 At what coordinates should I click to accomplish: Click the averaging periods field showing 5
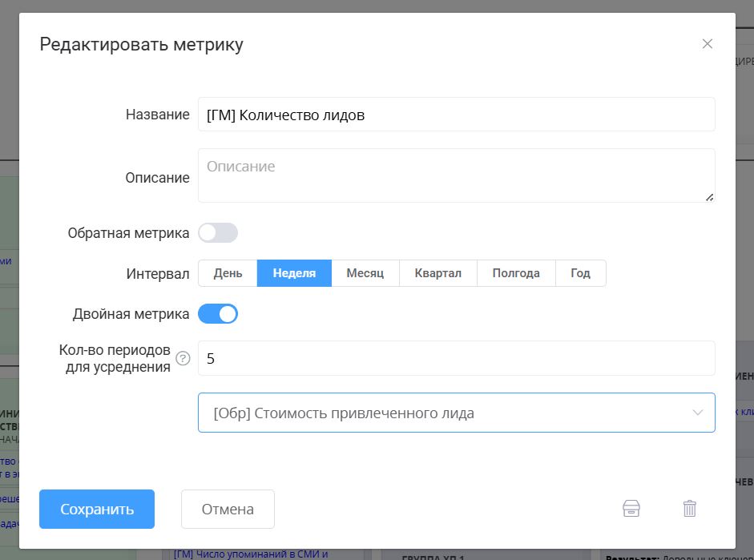(x=457, y=357)
